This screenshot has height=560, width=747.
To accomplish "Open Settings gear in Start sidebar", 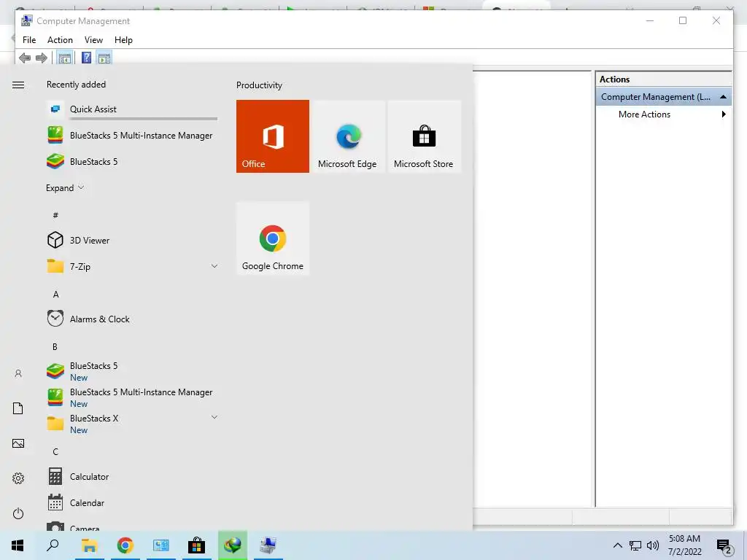I will (18, 478).
